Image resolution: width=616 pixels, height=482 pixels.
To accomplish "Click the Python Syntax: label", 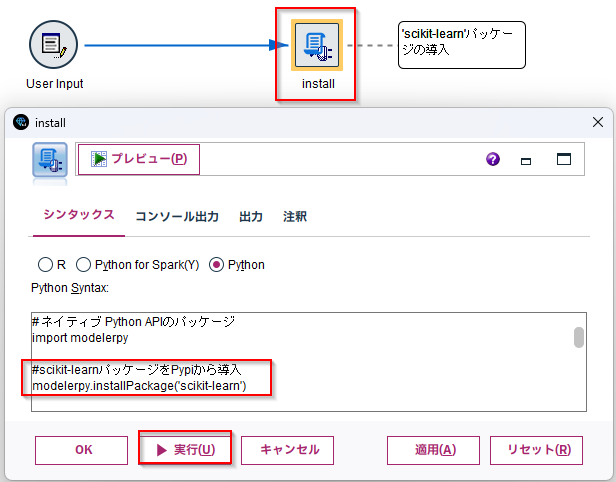I will (x=70, y=288).
